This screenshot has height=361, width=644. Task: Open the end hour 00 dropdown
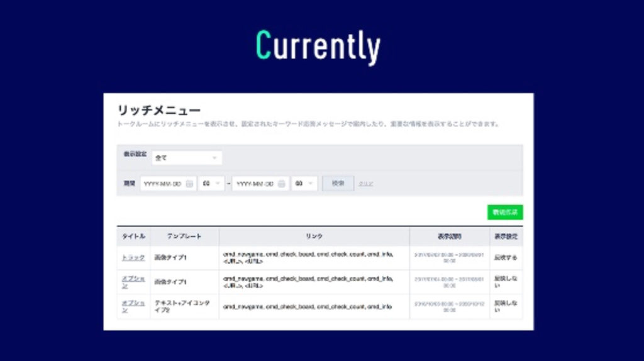(304, 184)
